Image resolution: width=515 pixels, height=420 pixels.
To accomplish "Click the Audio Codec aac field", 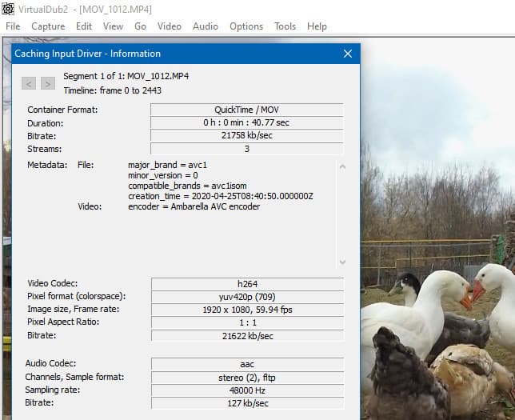I will [x=248, y=364].
